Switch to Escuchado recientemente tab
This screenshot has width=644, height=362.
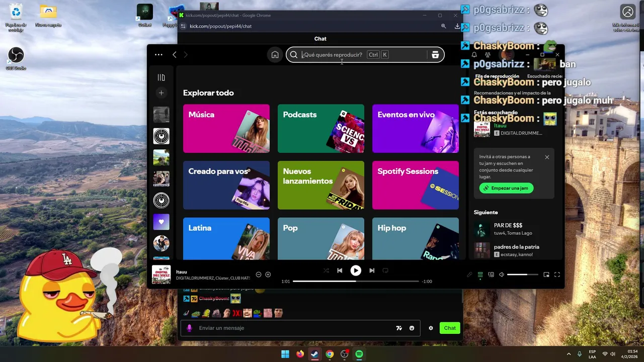coord(545,76)
